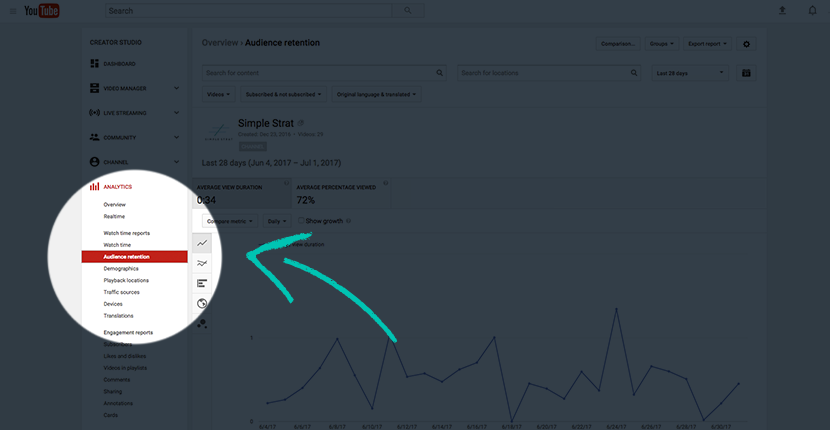Open Translations report
The width and height of the screenshot is (830, 430).
click(118, 316)
